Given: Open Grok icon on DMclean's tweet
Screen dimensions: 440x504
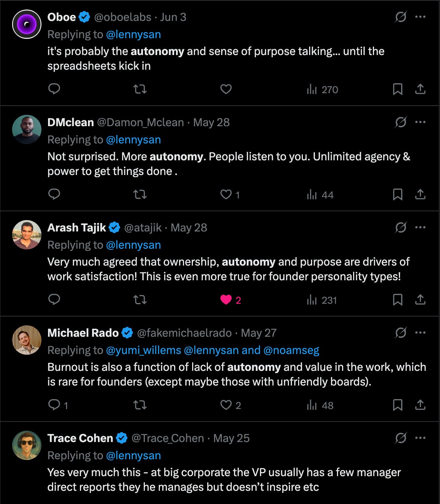Looking at the screenshot, I should [x=401, y=122].
